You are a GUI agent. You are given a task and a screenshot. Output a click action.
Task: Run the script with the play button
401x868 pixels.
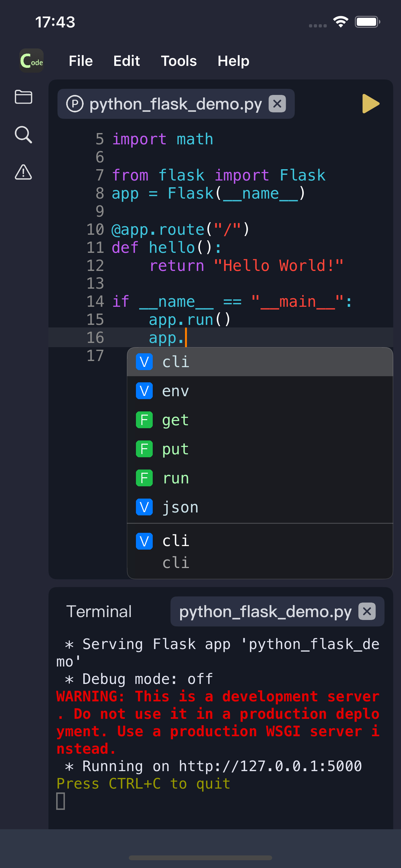tap(371, 104)
